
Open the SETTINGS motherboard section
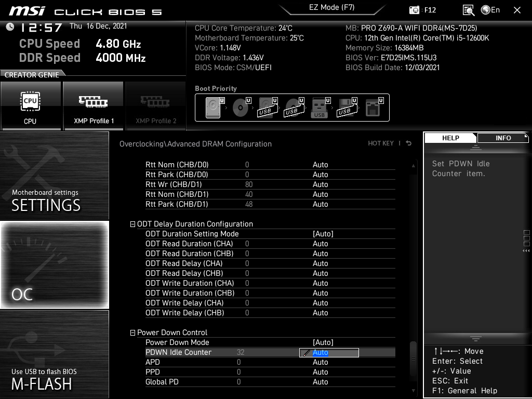54,176
